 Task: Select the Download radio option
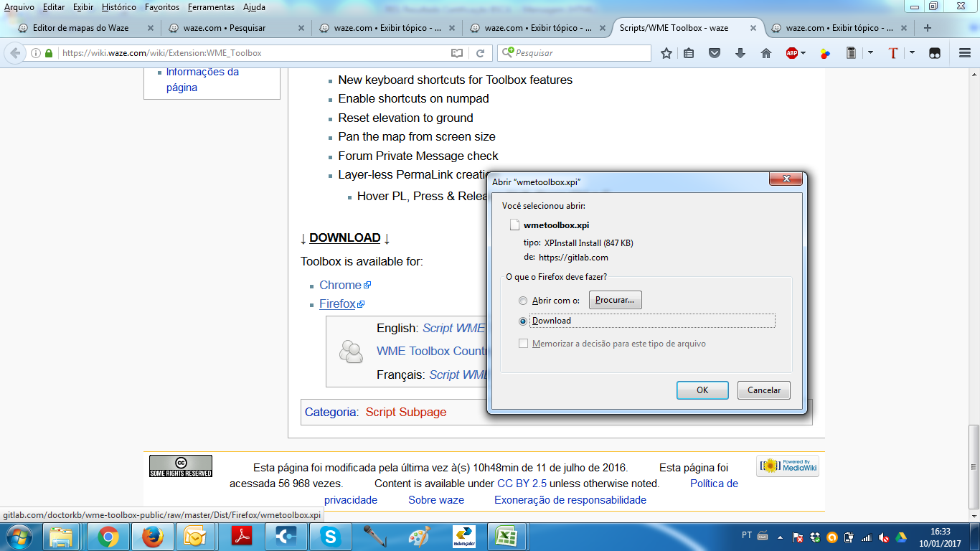click(522, 321)
